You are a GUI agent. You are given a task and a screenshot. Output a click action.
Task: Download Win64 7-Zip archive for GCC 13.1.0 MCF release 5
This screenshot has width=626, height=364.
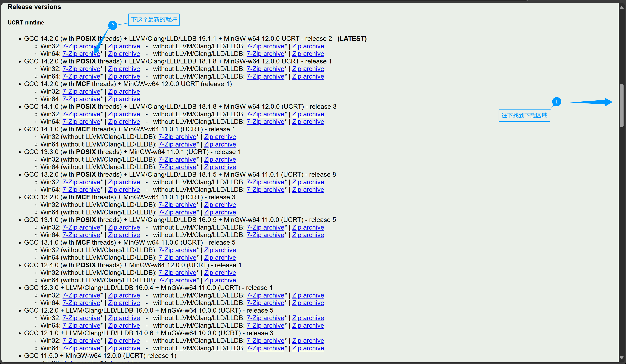[x=177, y=257]
